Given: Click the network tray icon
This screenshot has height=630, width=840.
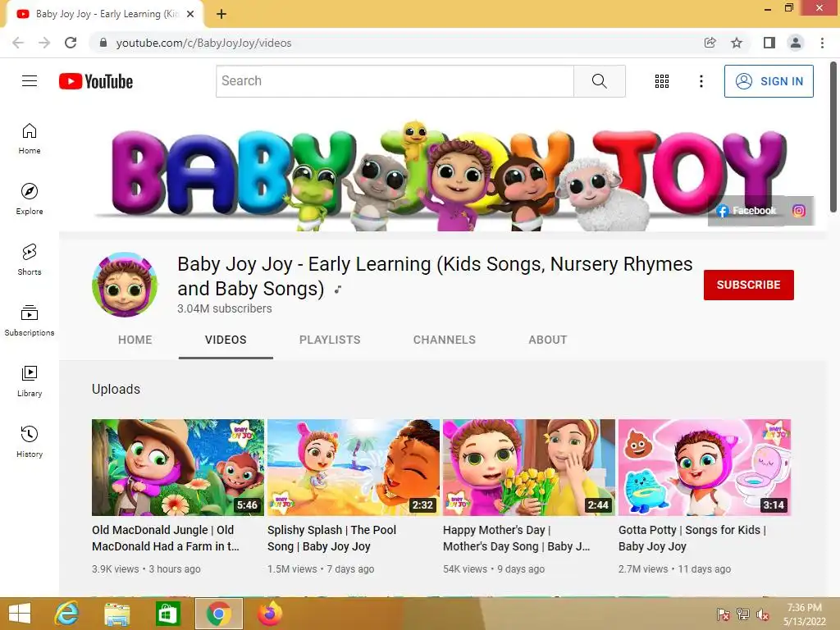Looking at the screenshot, I should [743, 614].
